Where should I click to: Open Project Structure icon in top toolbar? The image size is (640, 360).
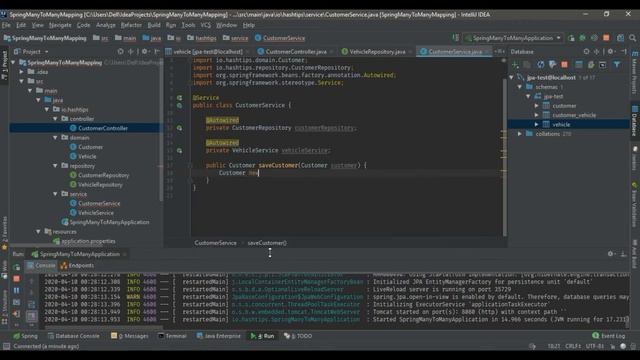click(620, 38)
